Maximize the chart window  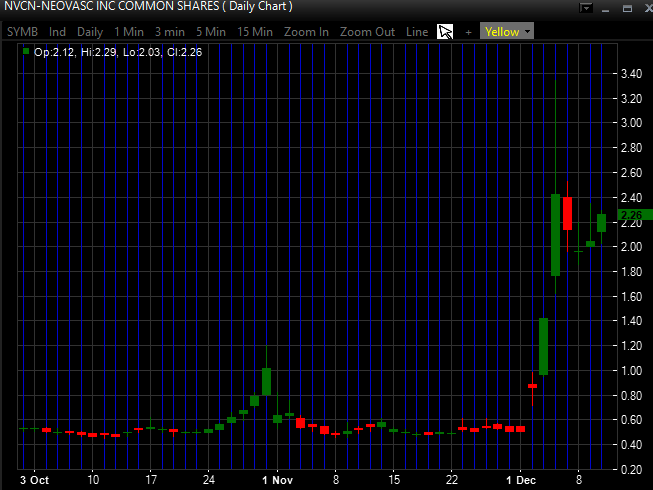[627, 8]
